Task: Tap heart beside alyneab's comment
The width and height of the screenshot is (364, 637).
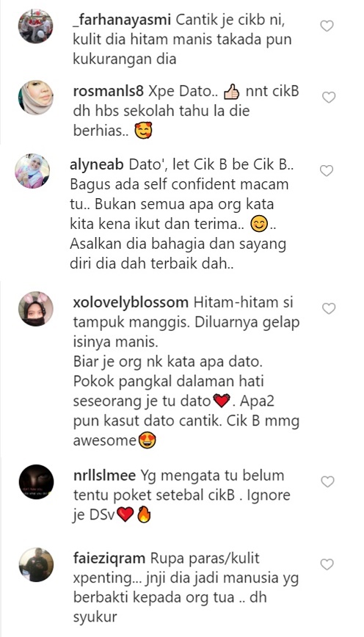Action: click(327, 171)
